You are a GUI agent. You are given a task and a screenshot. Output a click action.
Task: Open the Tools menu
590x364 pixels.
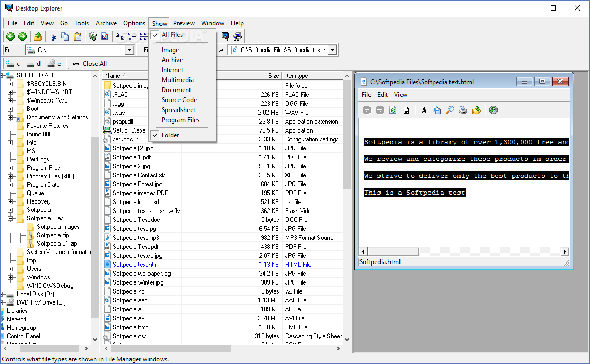pos(81,23)
